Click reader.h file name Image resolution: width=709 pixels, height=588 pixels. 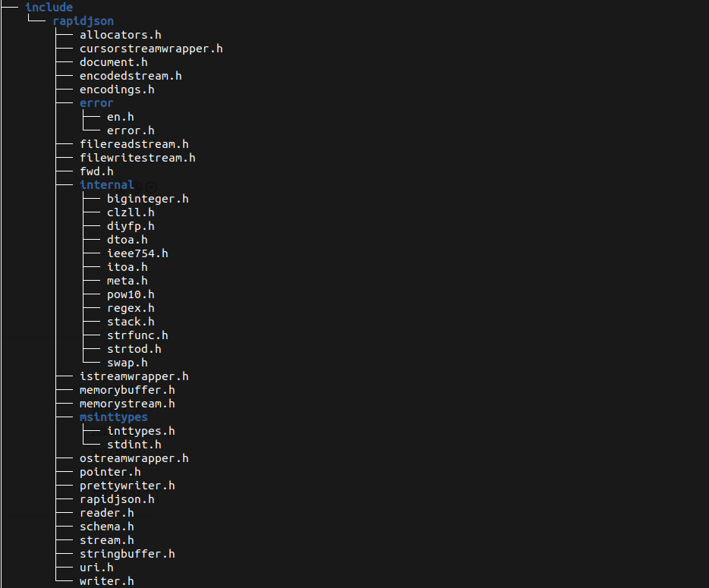[x=107, y=513]
